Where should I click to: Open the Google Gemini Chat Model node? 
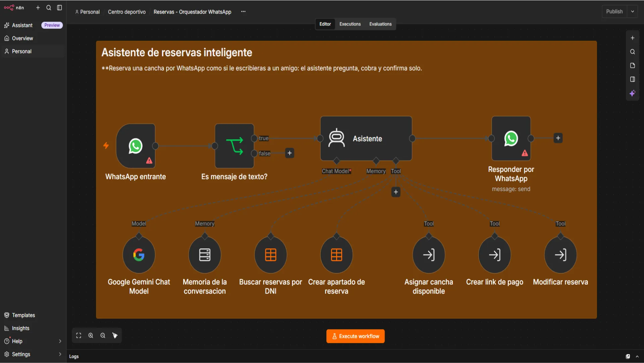[x=139, y=255]
